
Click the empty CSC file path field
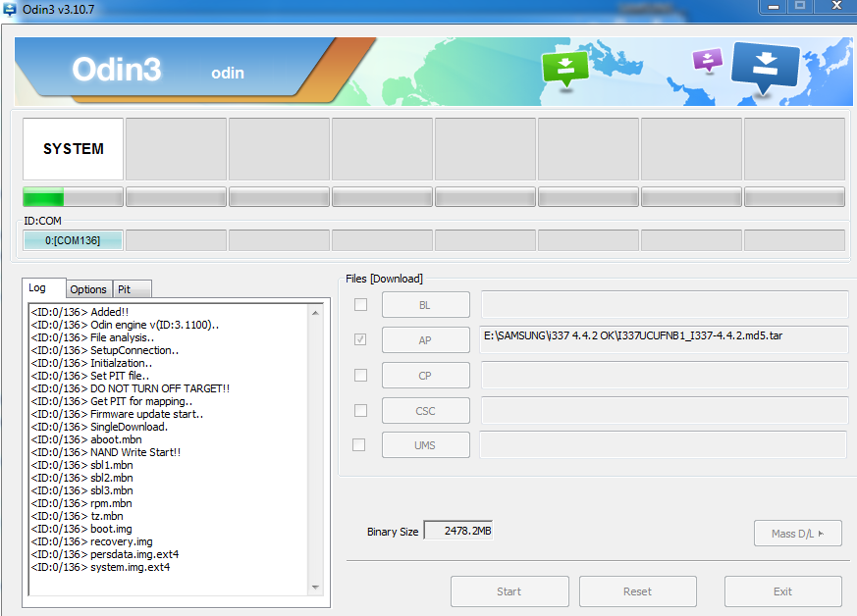click(665, 410)
